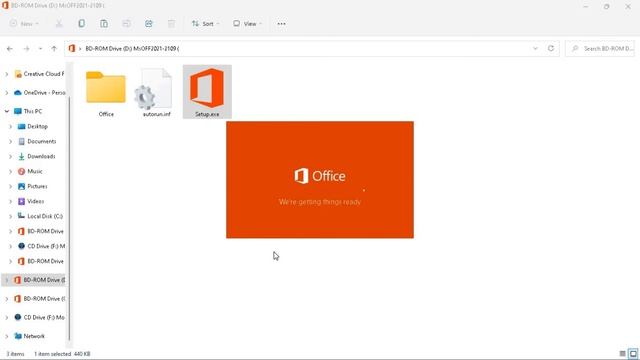
Task: Click the Paste icon in toolbar
Action: pyautogui.click(x=104, y=24)
